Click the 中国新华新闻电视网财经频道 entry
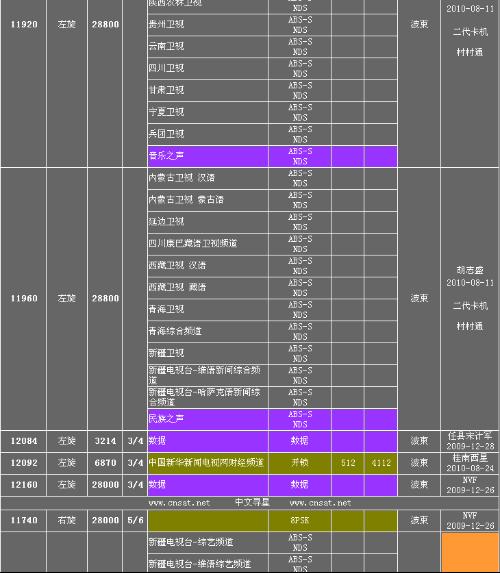 pyautogui.click(x=206, y=463)
